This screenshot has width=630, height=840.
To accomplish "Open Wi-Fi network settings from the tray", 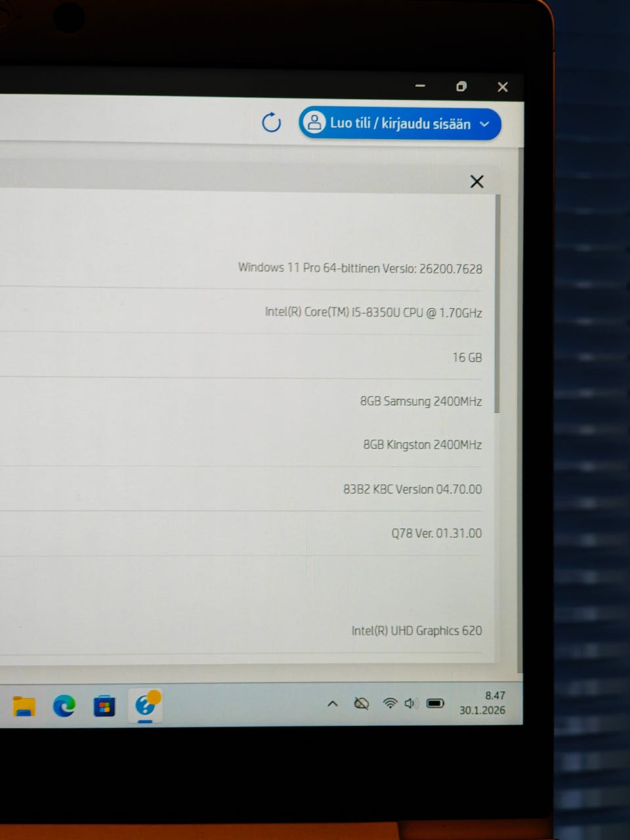I will tap(390, 703).
